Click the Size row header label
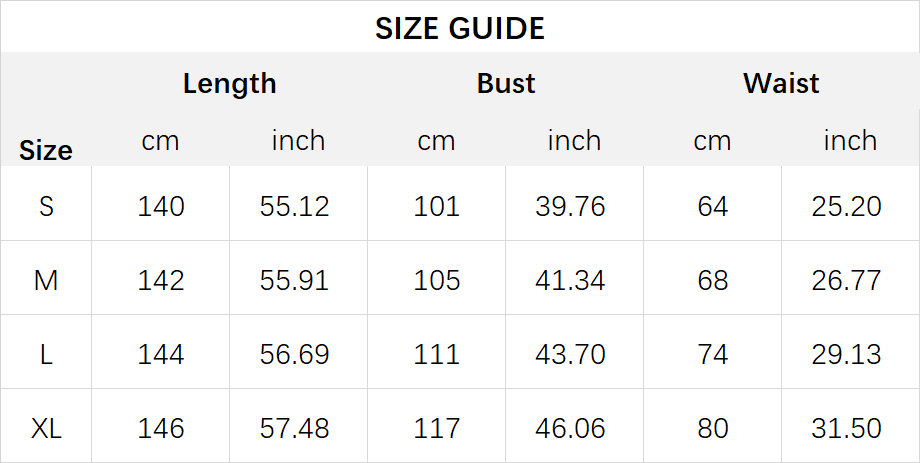 coord(46,150)
